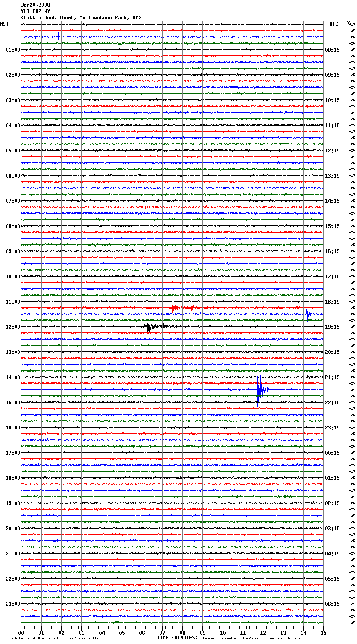Image resolution: width=357 pixels, height=644 pixels.
Task: Click the traces clipped footnote text
Action: click(x=254, y=638)
